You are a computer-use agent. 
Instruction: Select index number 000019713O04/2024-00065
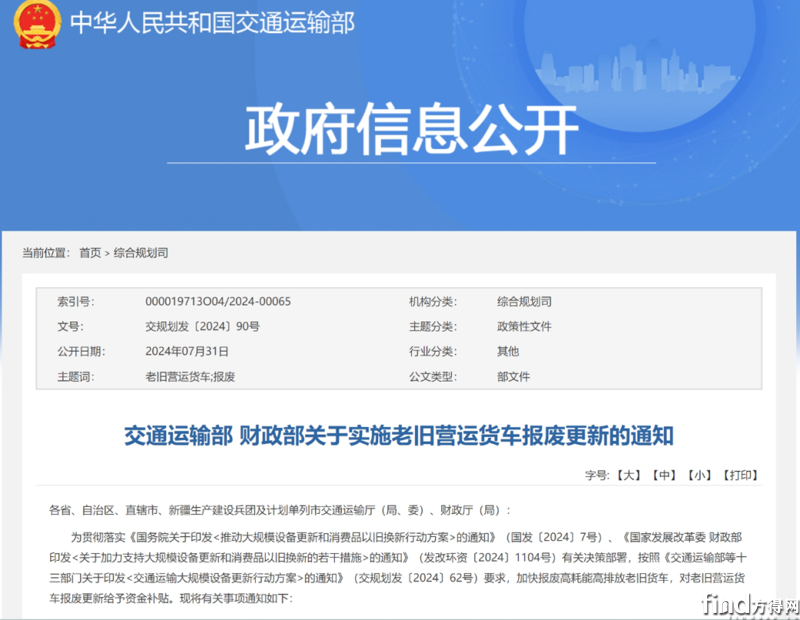[x=218, y=302]
